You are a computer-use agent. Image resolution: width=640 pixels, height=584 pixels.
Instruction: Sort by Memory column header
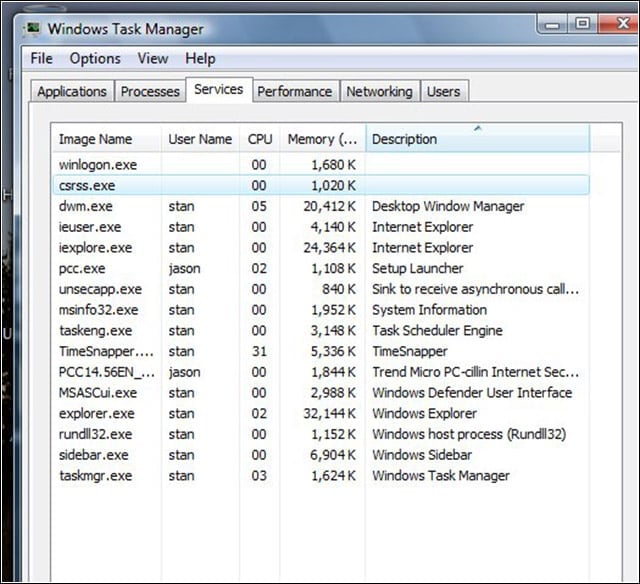(322, 139)
